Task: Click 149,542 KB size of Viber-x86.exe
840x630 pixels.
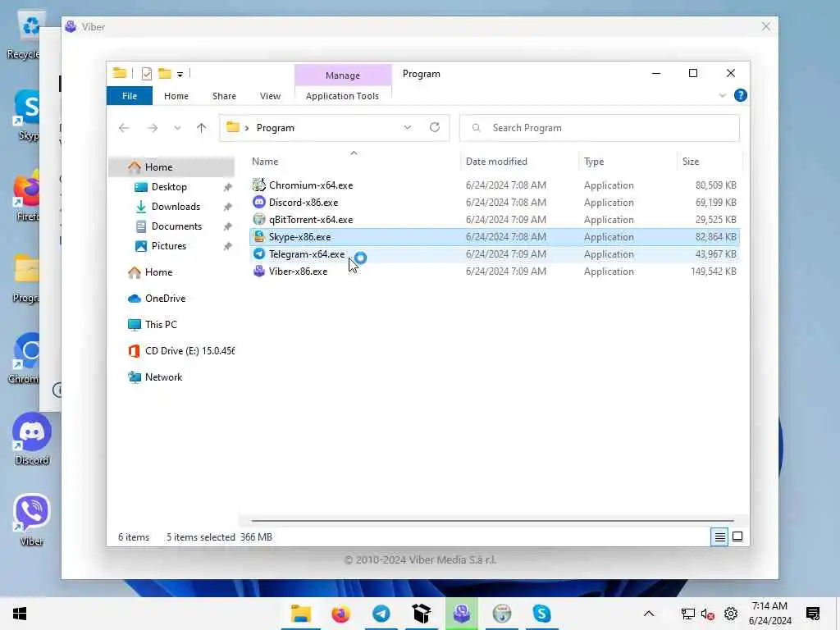Action: [x=713, y=271]
